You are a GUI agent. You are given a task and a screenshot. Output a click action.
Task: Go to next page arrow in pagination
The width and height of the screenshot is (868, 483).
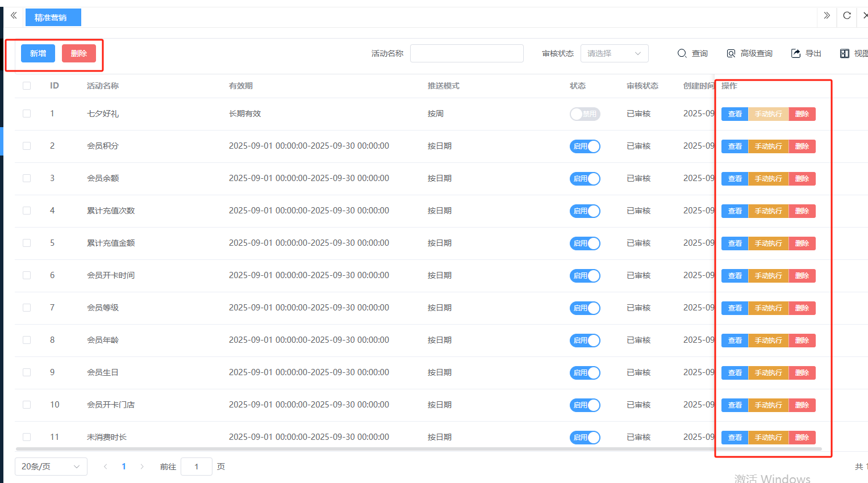pos(142,467)
